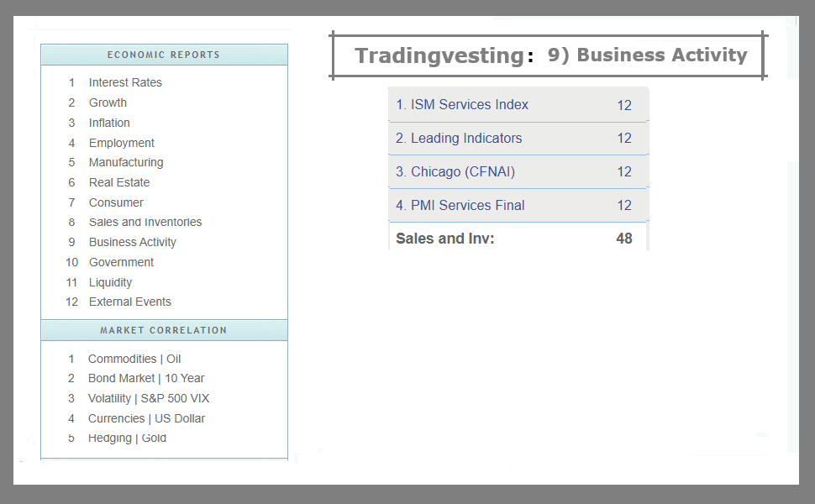Image resolution: width=815 pixels, height=504 pixels.
Task: Select Currencies | US Dollar
Action: [146, 418]
